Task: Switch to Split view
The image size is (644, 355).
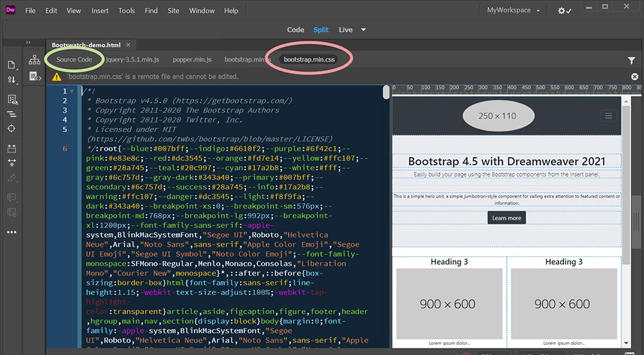Action: [x=321, y=30]
